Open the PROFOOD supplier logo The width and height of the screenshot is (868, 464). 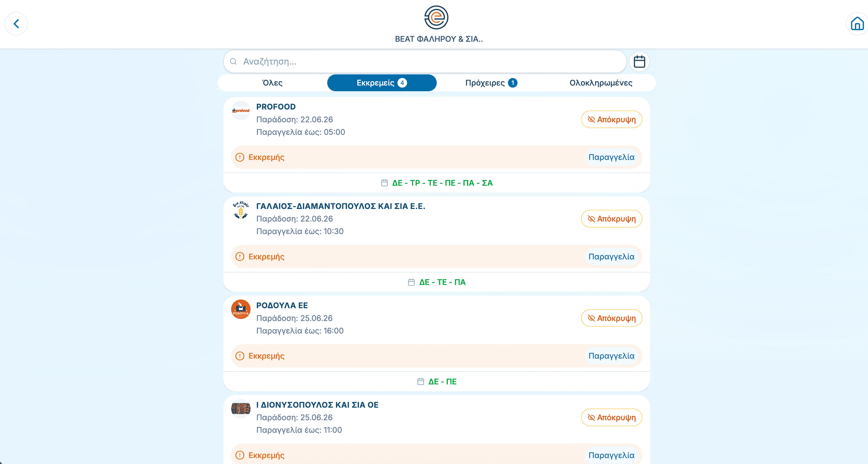tap(241, 110)
